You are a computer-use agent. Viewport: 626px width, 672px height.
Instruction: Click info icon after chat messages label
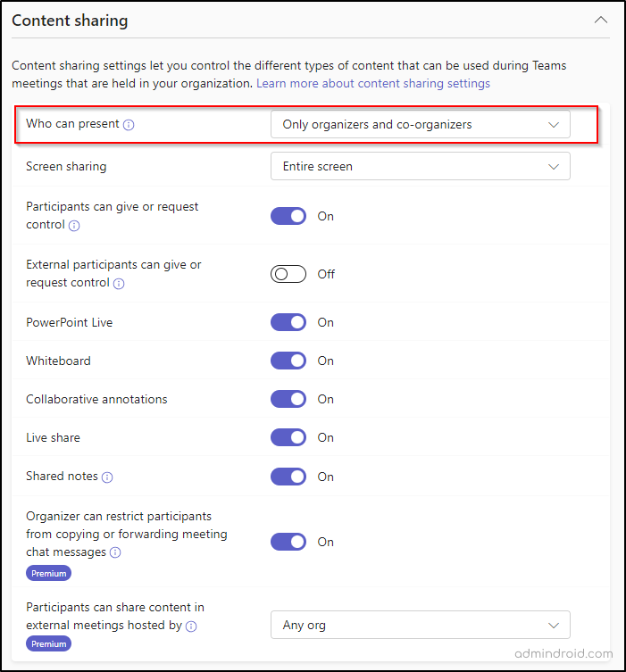pos(115,553)
